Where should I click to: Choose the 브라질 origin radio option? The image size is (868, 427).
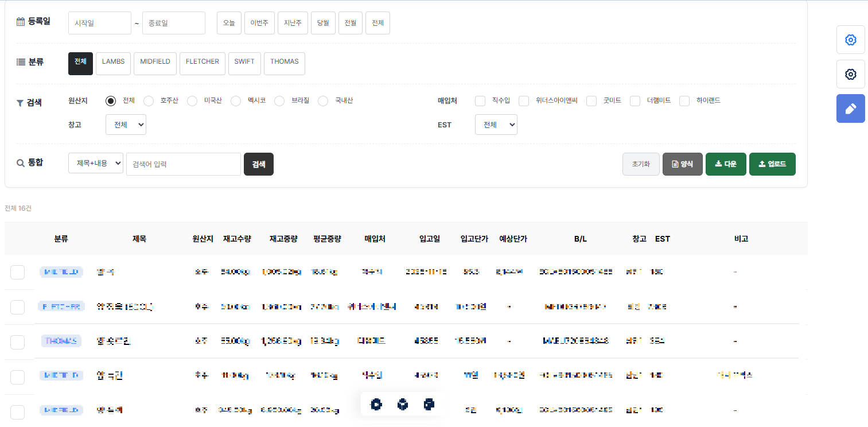pyautogui.click(x=279, y=101)
